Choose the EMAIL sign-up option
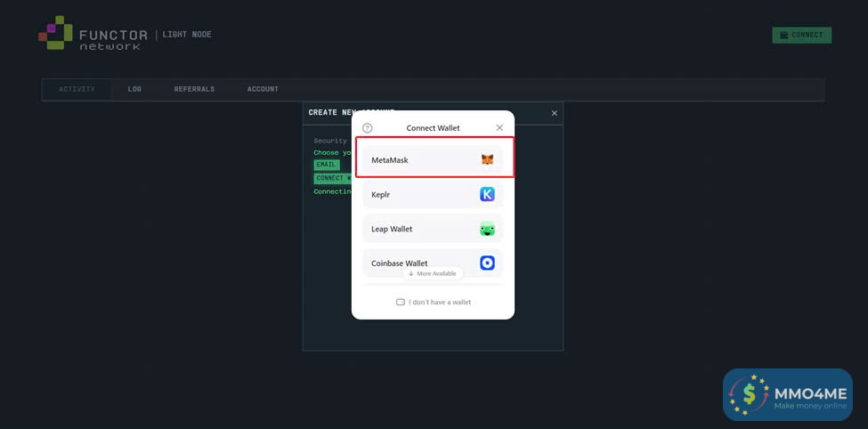Screen dimensions: 868x429 327,165
